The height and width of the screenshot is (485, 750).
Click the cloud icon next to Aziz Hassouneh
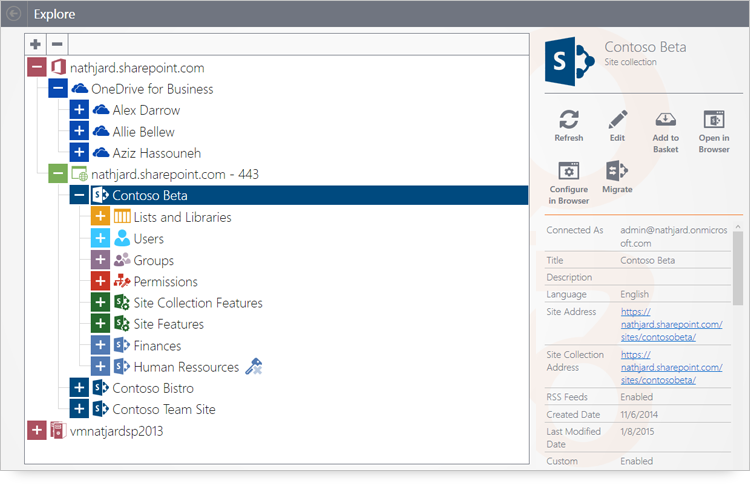point(101,153)
